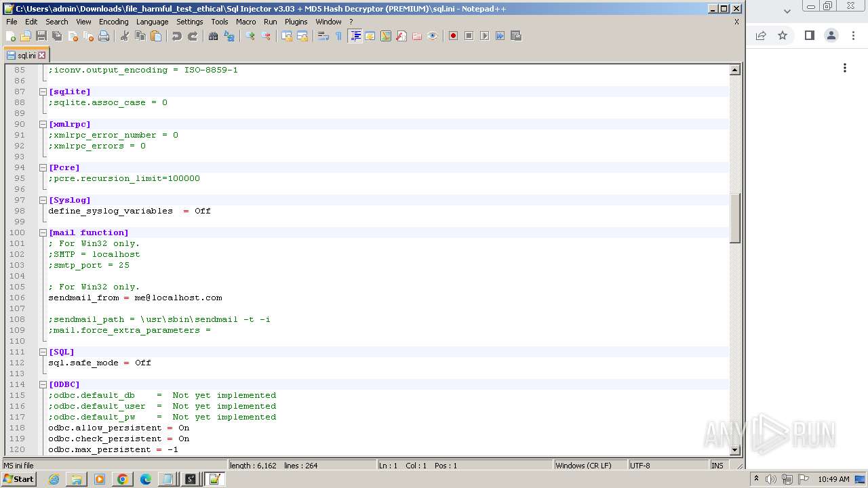Viewport: 868px width, 488px height.
Task: Open the Macro menu
Action: [x=245, y=22]
